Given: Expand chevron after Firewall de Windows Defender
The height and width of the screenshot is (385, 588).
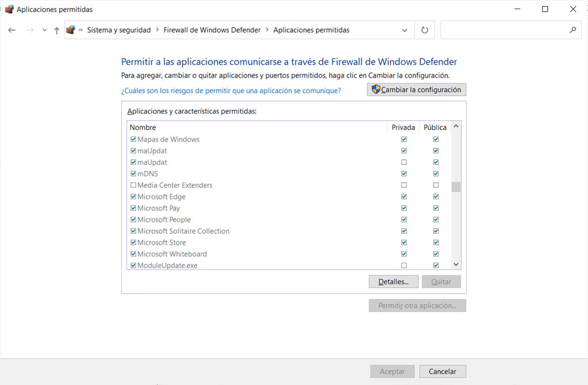Looking at the screenshot, I should coord(267,30).
